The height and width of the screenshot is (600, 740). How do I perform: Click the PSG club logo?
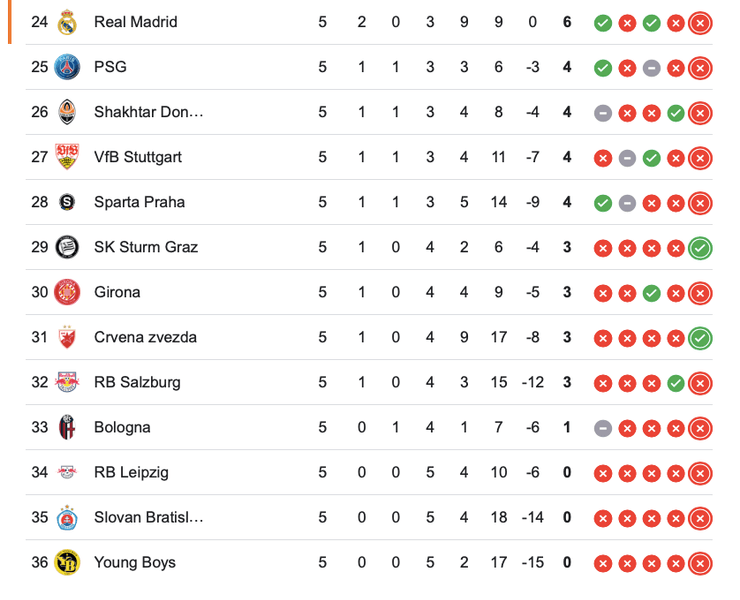tap(67, 67)
